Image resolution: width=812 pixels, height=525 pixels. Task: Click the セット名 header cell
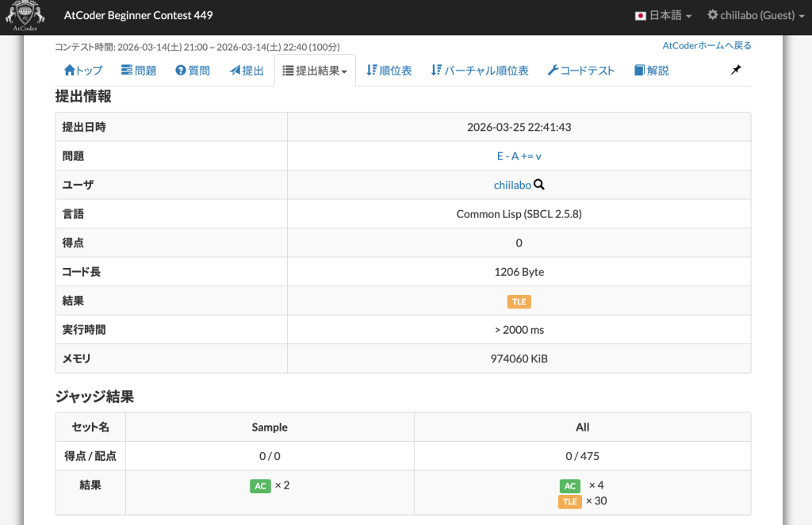90,427
